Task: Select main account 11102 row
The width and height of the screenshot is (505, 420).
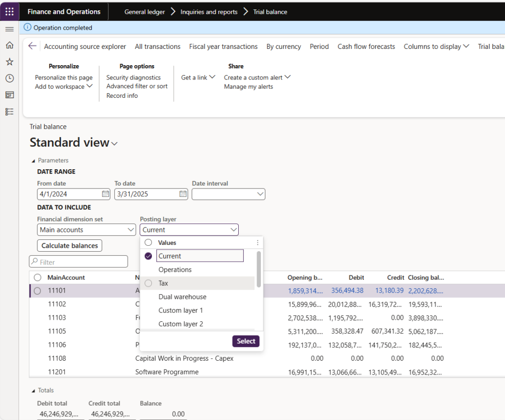Action: click(57, 304)
